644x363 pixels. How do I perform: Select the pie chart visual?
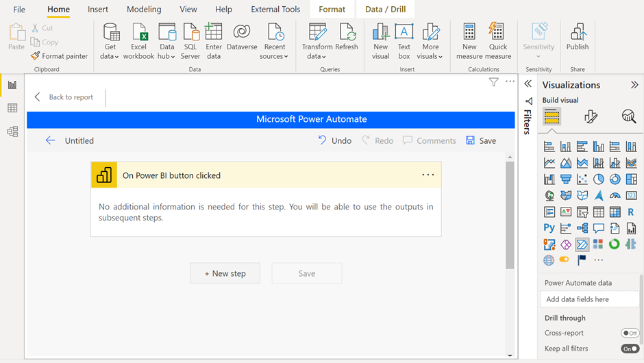point(598,179)
